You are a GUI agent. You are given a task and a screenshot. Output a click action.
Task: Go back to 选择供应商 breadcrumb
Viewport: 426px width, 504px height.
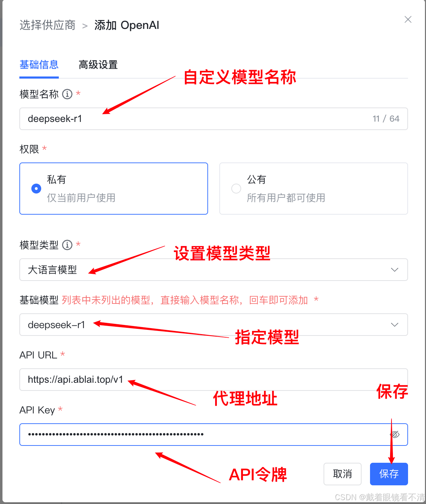(x=48, y=25)
